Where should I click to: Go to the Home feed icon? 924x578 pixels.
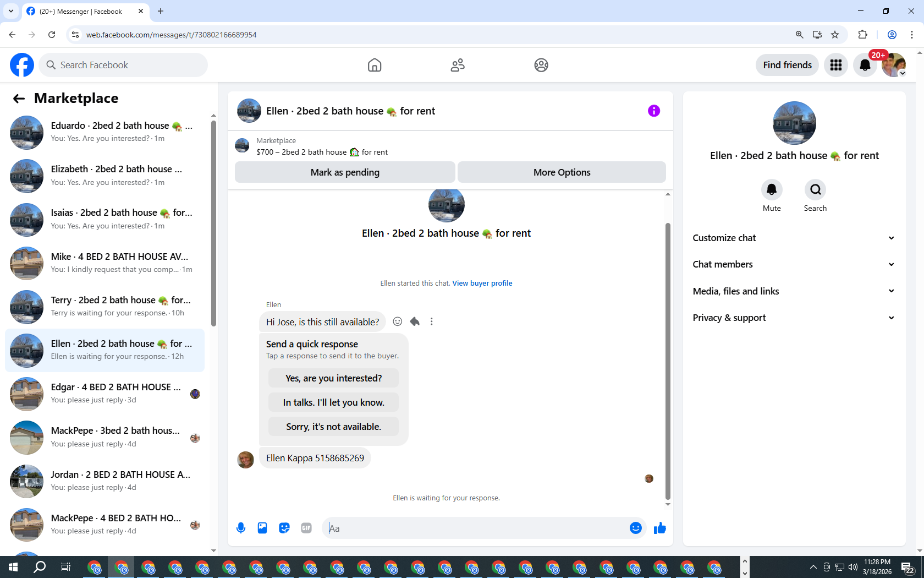375,65
